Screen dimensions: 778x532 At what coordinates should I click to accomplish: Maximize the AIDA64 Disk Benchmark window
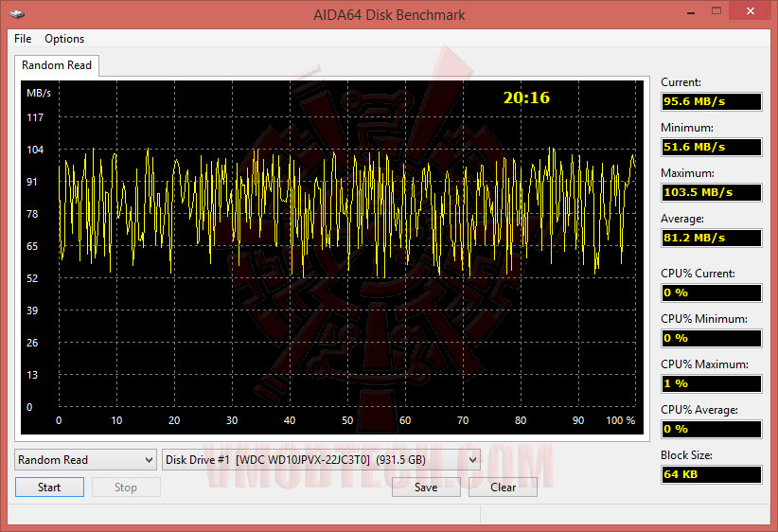click(716, 11)
